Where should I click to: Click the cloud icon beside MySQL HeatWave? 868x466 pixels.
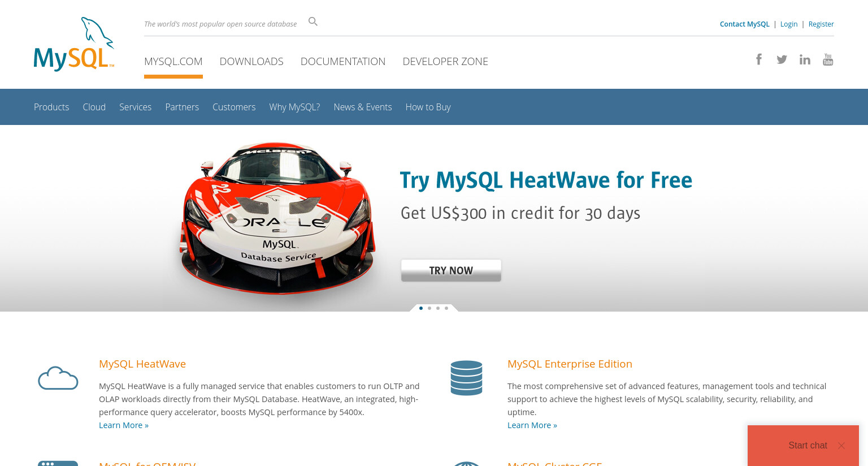pyautogui.click(x=58, y=378)
